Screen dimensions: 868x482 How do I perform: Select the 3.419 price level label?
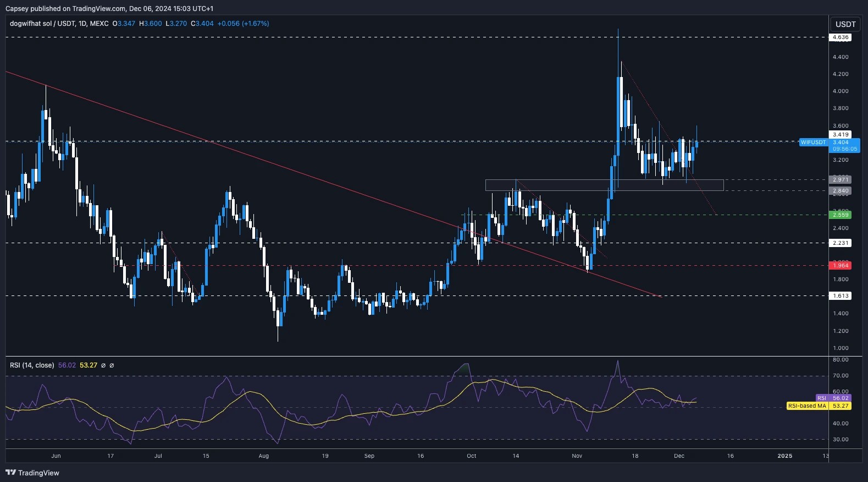[x=841, y=134]
